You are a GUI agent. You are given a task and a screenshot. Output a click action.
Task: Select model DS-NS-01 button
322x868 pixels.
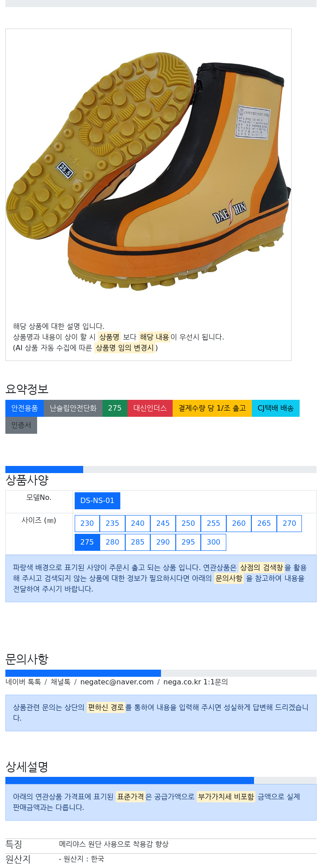(97, 501)
